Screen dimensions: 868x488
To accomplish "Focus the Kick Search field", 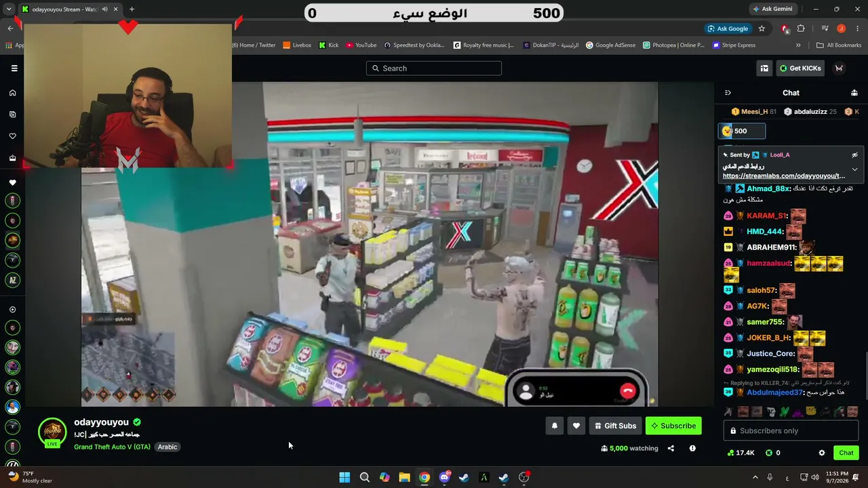I will pyautogui.click(x=434, y=68).
